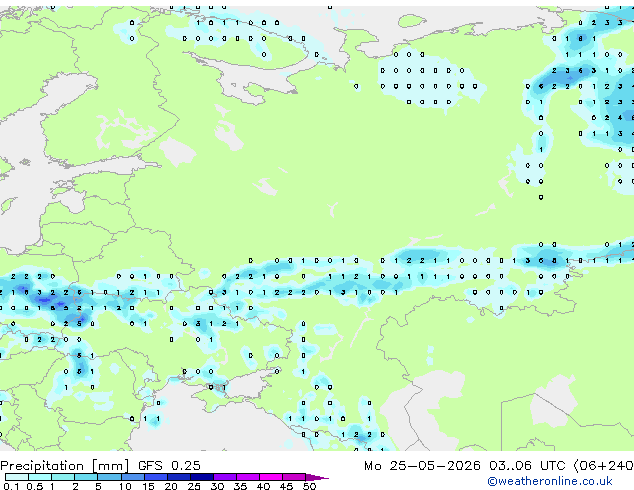This screenshot has height=490, width=634.
Task: Click the 'Mo 25-05-2026' date text
Action: (422, 466)
